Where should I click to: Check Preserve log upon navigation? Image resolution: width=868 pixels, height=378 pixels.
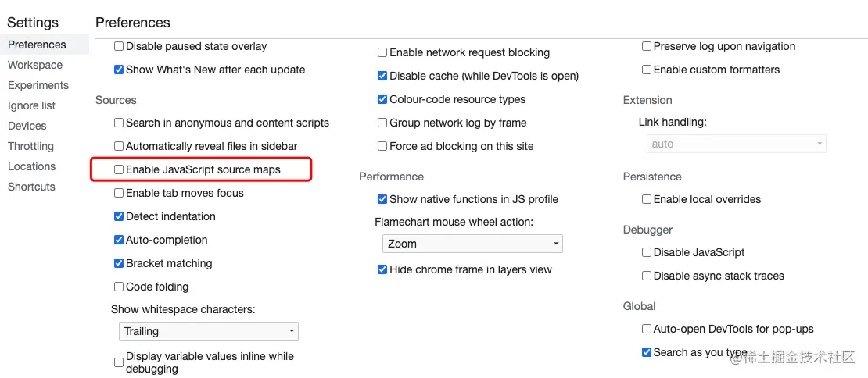647,46
